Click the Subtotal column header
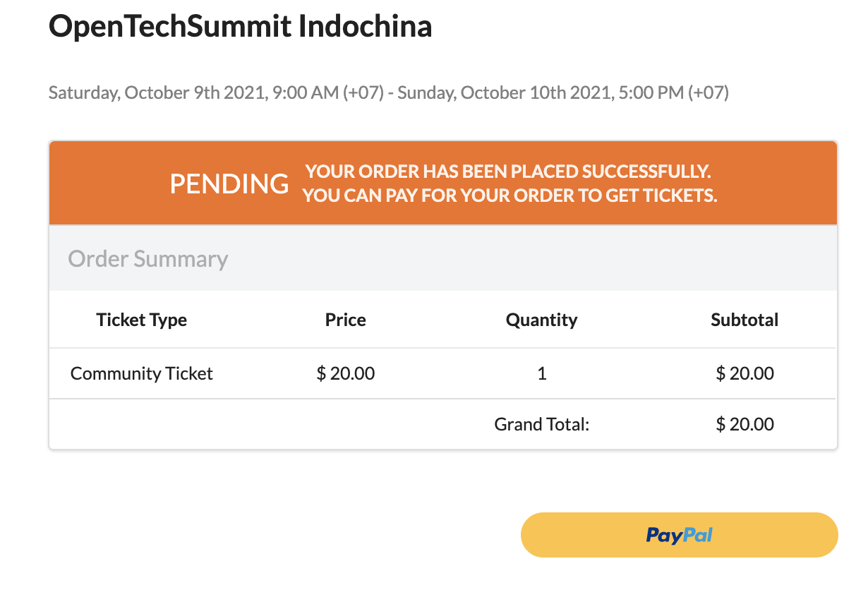The height and width of the screenshot is (590, 868). click(x=745, y=320)
